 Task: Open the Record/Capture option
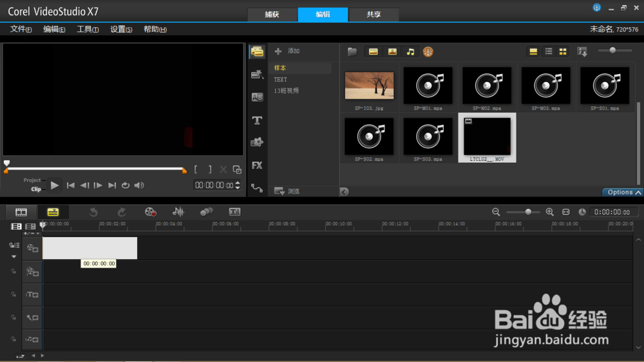tap(150, 212)
